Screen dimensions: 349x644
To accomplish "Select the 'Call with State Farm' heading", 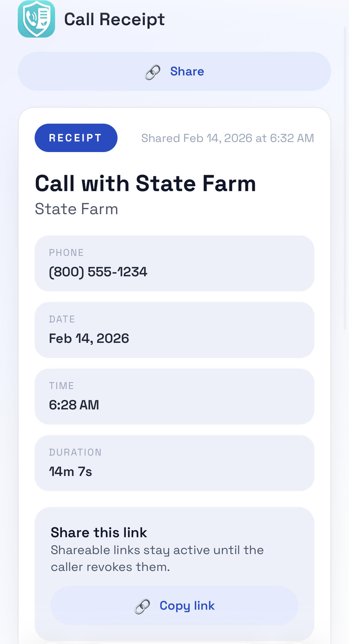I will click(146, 183).
